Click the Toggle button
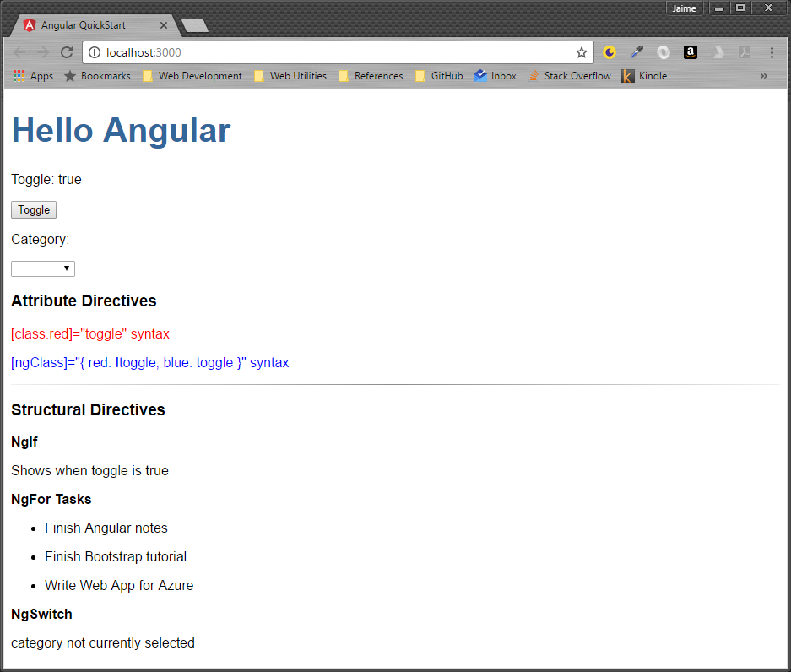791x672 pixels. pos(34,210)
